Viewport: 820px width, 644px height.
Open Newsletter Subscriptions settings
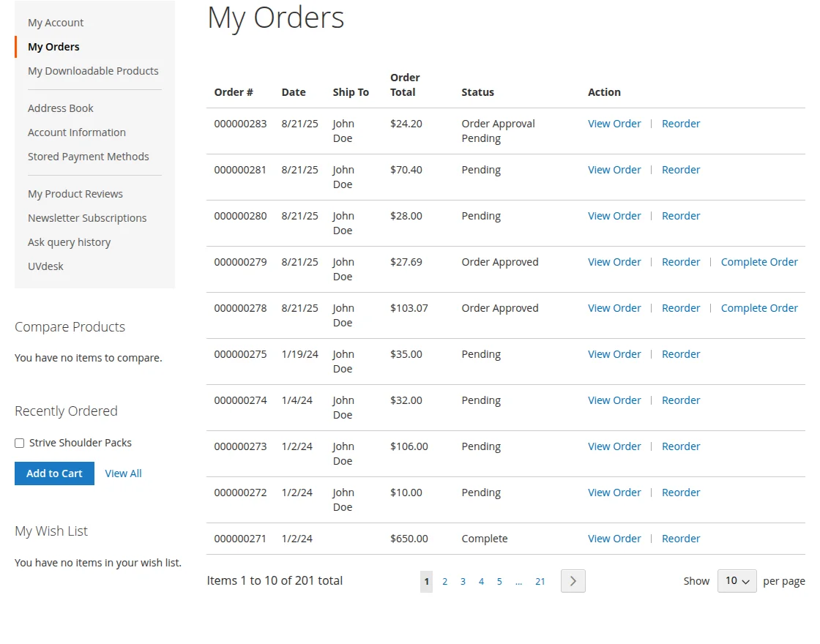(x=87, y=218)
